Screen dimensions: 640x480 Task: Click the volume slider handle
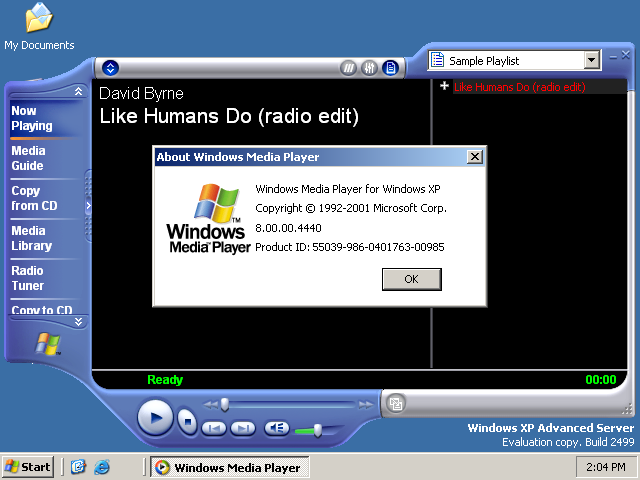tap(317, 430)
